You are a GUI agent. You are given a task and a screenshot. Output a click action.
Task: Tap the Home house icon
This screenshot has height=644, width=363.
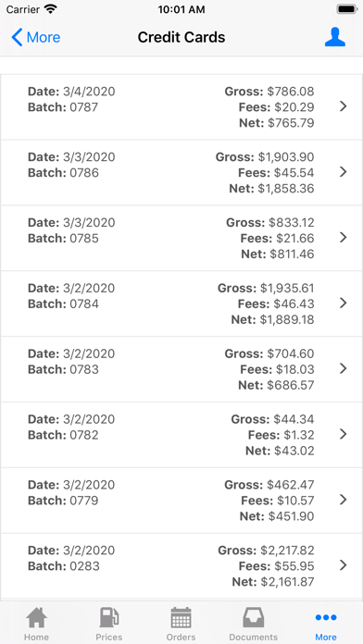[x=37, y=617]
